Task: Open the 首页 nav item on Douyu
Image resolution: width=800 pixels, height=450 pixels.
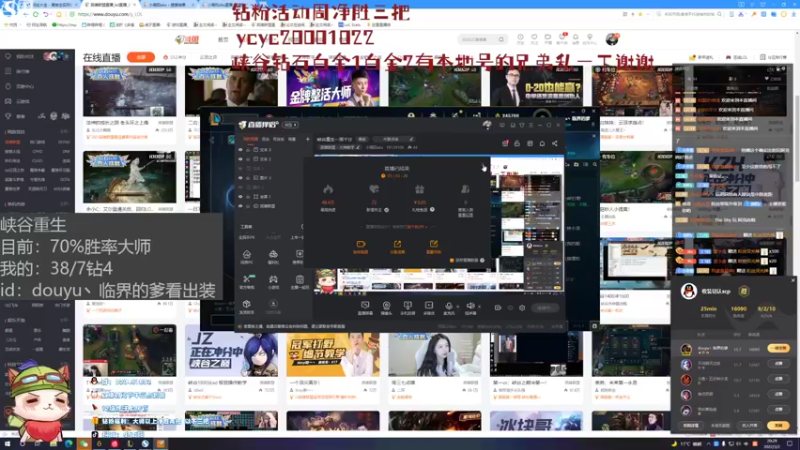Action: click(x=223, y=39)
